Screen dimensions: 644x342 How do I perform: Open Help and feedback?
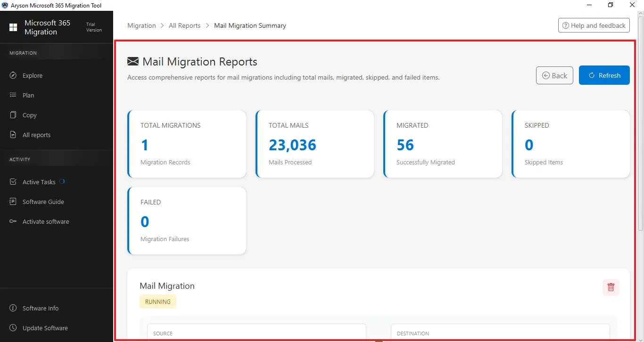pyautogui.click(x=594, y=25)
